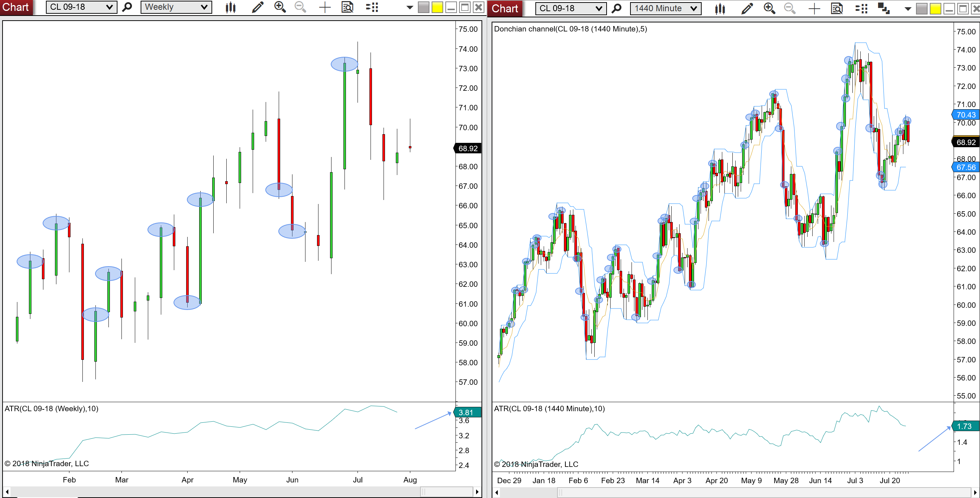Viewport: 980px width, 498px height.
Task: Click the yellow link swatch in Weekly chart
Action: click(437, 8)
